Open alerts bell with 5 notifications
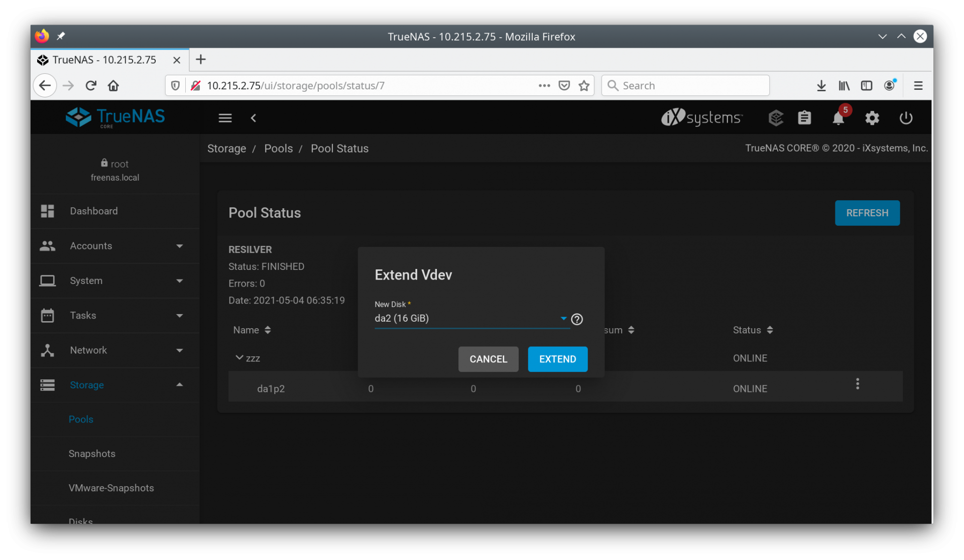The image size is (964, 560). [838, 118]
